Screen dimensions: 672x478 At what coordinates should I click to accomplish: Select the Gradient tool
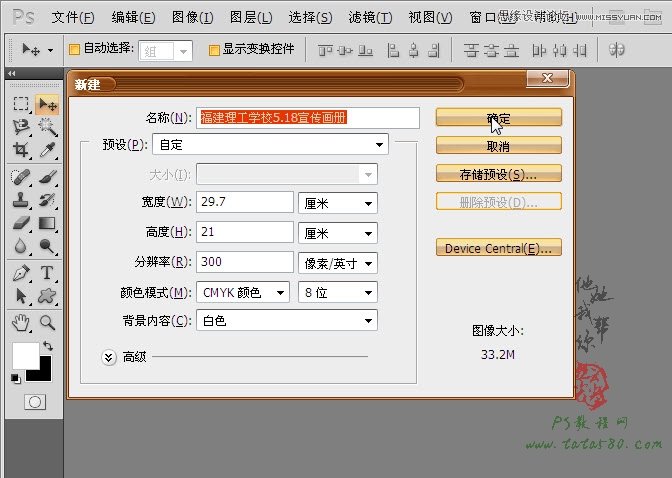[47, 223]
